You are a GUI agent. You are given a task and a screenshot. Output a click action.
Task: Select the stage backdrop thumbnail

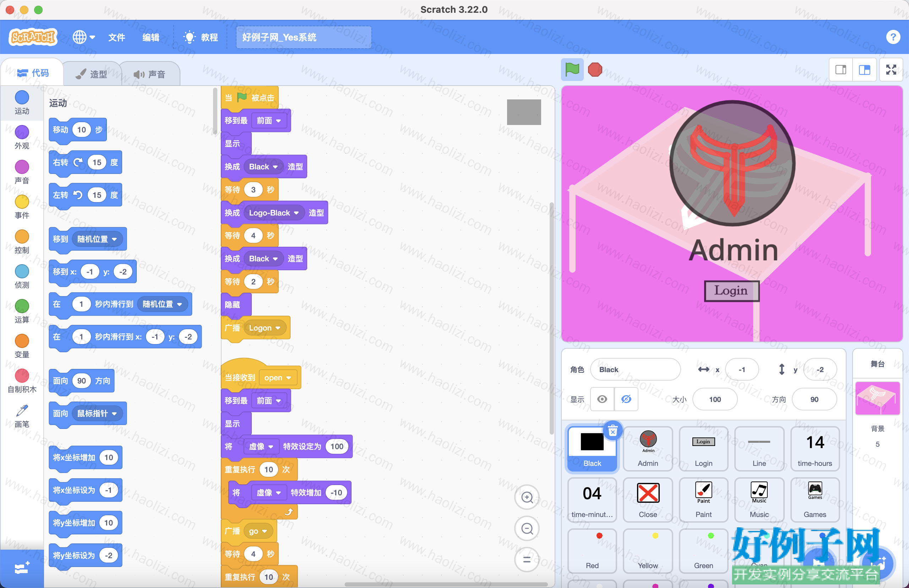click(877, 398)
